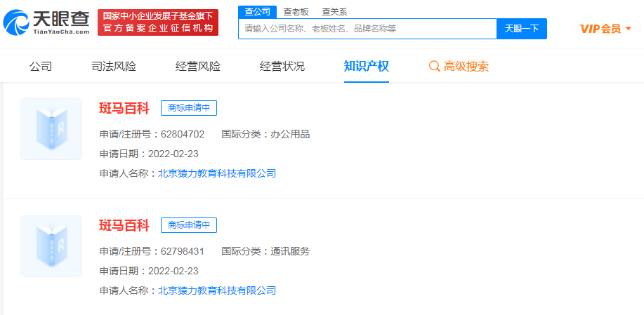Open the TianYanCha logo homepage
This screenshot has width=644, height=315.
pyautogui.click(x=46, y=22)
